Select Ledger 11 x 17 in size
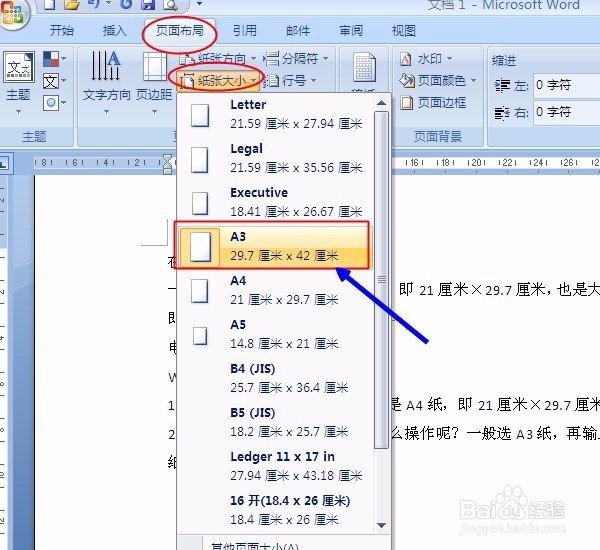The height and width of the screenshot is (550, 600). pyautogui.click(x=276, y=467)
